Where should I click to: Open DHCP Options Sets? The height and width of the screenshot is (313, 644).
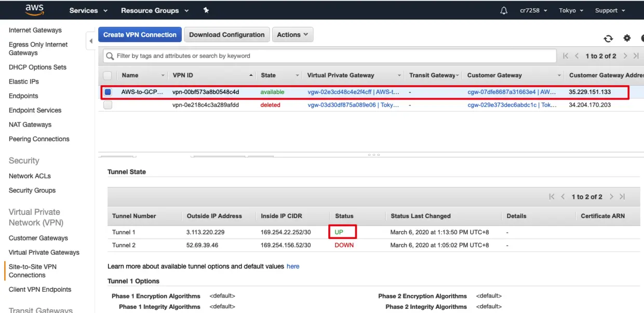coord(37,67)
